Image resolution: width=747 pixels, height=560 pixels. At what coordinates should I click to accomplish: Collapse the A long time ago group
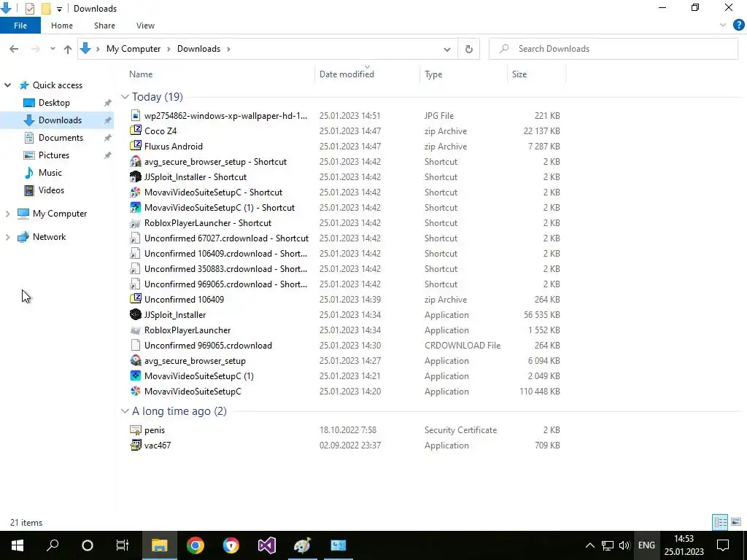[x=125, y=411]
